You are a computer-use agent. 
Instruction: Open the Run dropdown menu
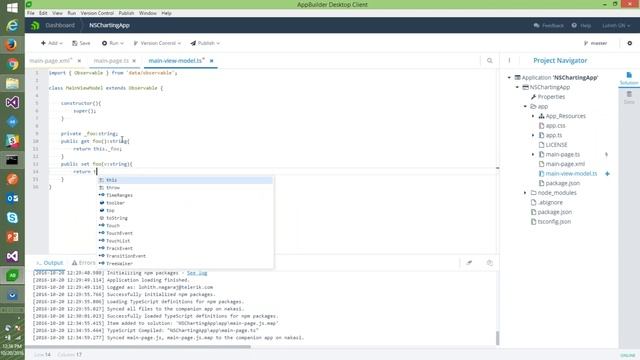(x=113, y=43)
